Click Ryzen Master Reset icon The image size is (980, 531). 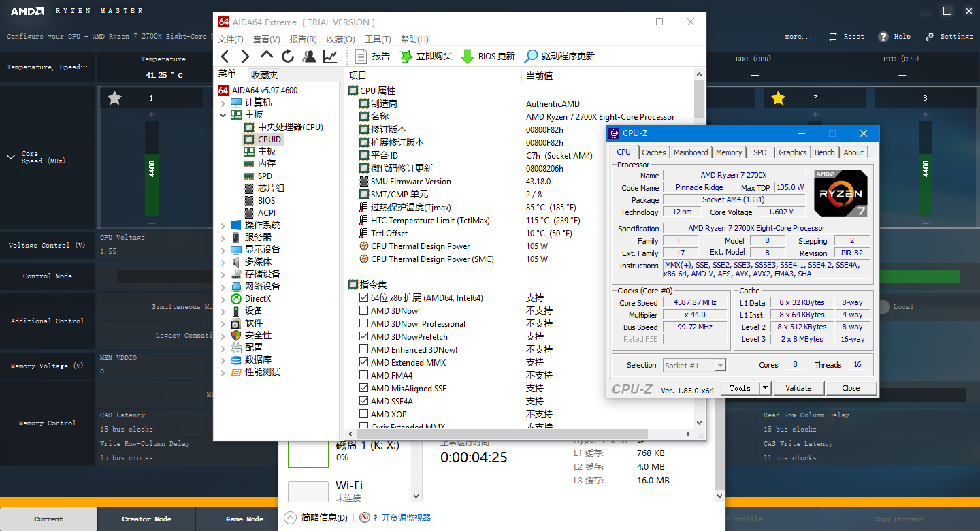click(x=833, y=37)
